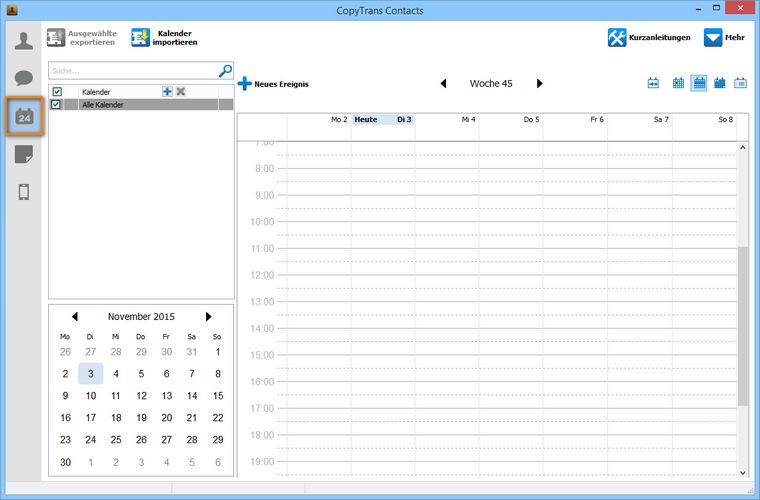This screenshot has height=500, width=760.
Task: Click the Woche 45 label
Action: 491,83
